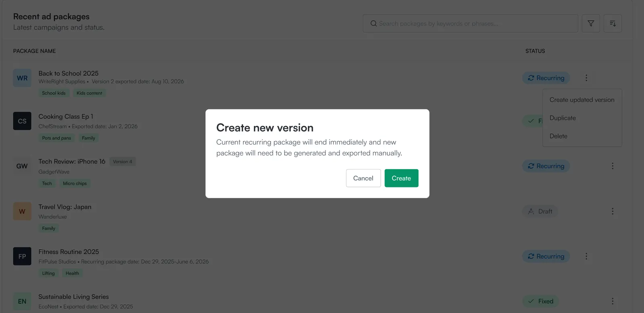
Task: Choose Create updated version from the menu
Action: point(582,100)
